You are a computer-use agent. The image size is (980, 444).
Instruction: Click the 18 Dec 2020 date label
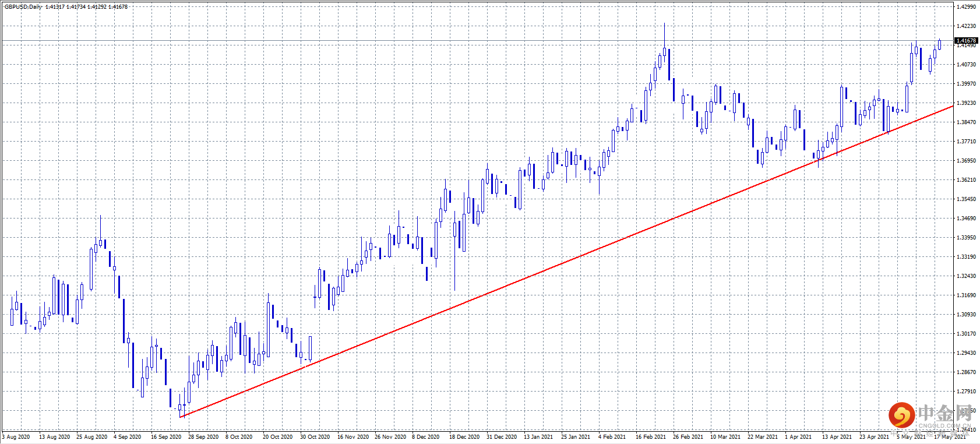tap(464, 437)
